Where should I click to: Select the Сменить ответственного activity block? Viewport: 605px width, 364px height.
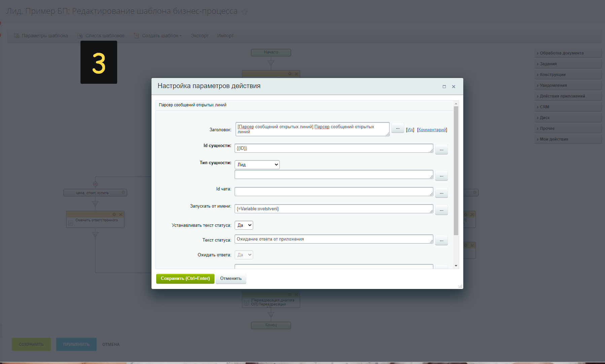[95, 220]
